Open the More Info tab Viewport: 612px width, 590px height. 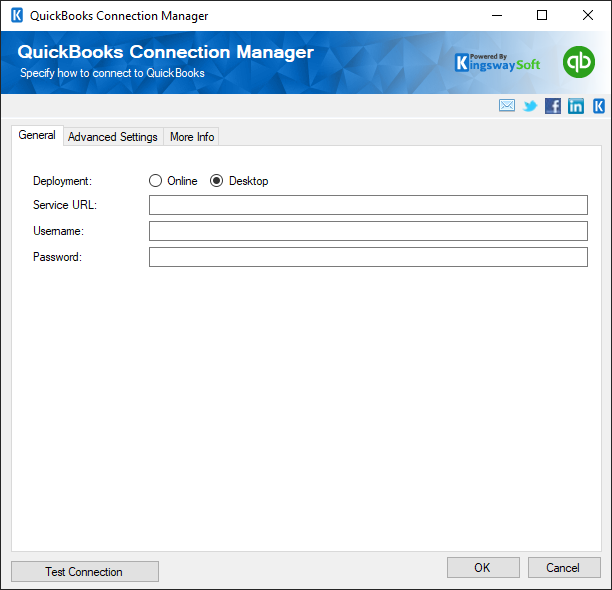[x=192, y=137]
